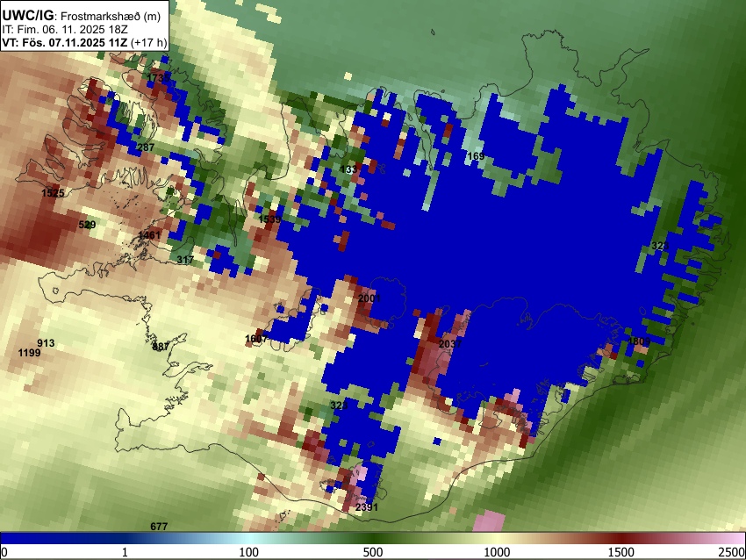This screenshot has width=746, height=560.
Task: Click the 1809 value label
Action: tap(639, 341)
